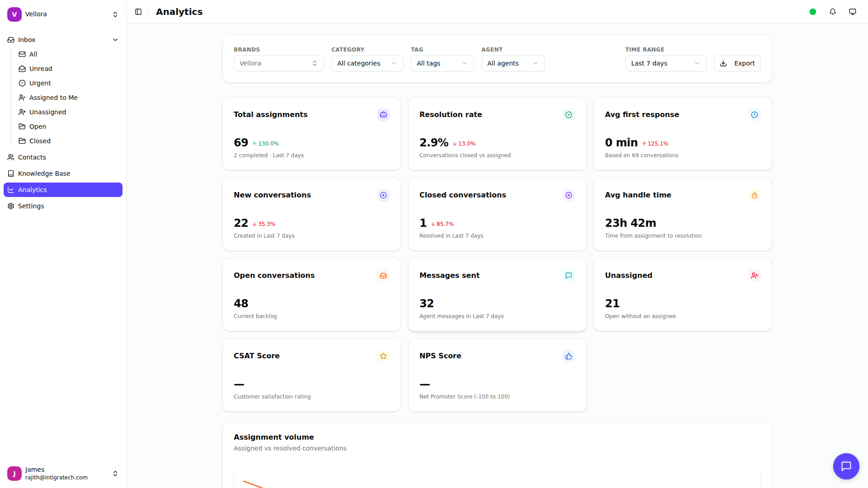Expand the James account menu chevron
Image resolution: width=868 pixels, height=488 pixels.
(x=115, y=474)
